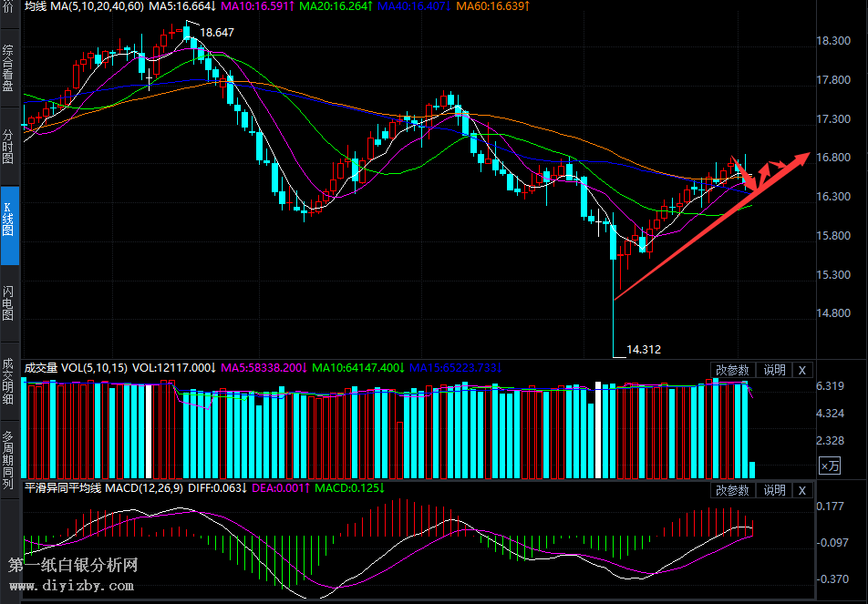Open 说明 for the volume indicator

(x=774, y=370)
